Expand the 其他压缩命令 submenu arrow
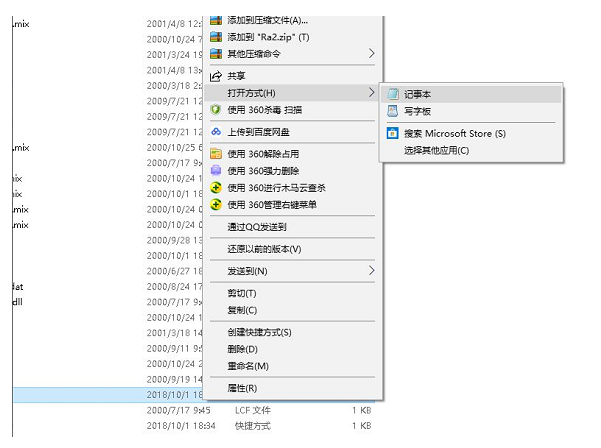This screenshot has width=601, height=448. 372,52
